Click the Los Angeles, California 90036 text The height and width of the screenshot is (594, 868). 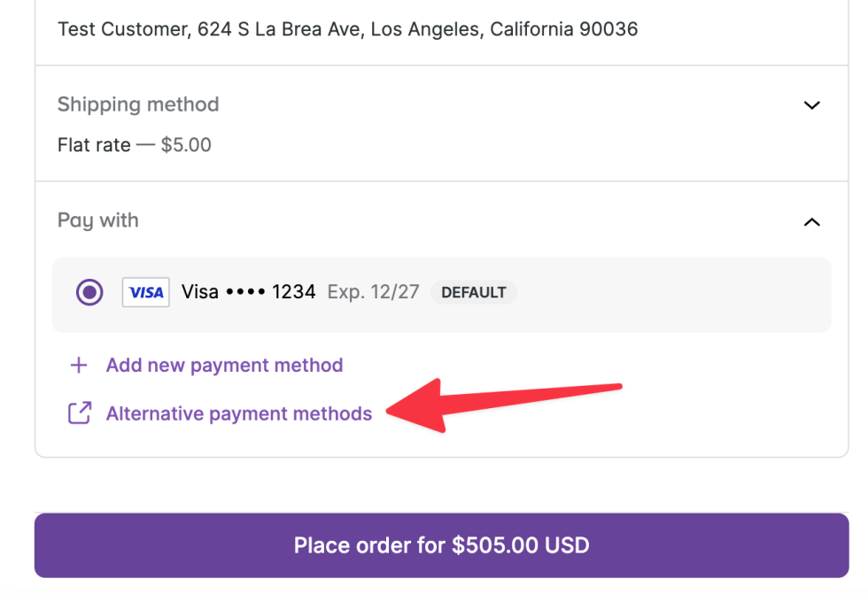[x=504, y=29]
